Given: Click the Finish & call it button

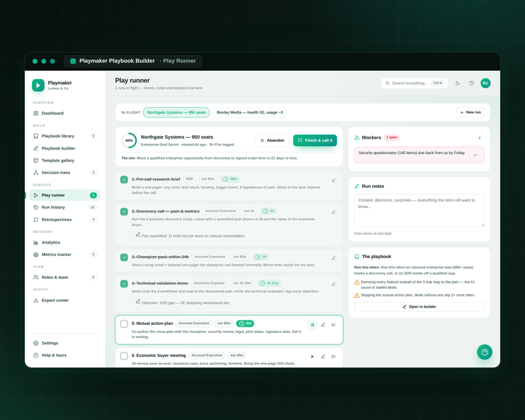Looking at the screenshot, I should [315, 140].
